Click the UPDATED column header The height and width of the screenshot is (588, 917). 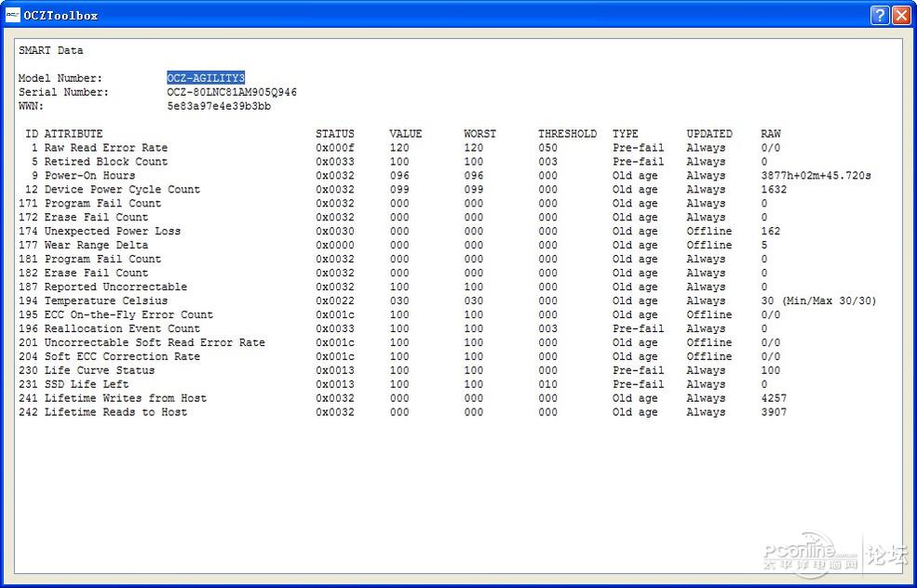pos(709,134)
